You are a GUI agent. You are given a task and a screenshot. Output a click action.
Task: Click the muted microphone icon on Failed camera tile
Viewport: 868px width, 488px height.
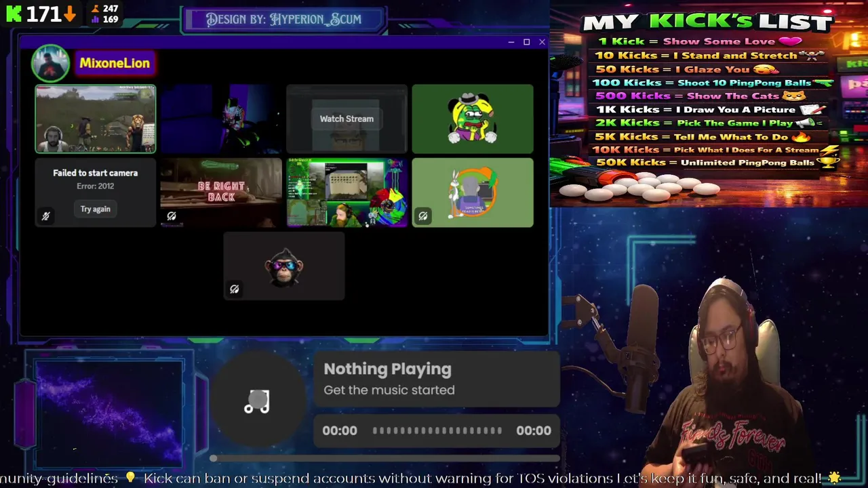[45, 216]
